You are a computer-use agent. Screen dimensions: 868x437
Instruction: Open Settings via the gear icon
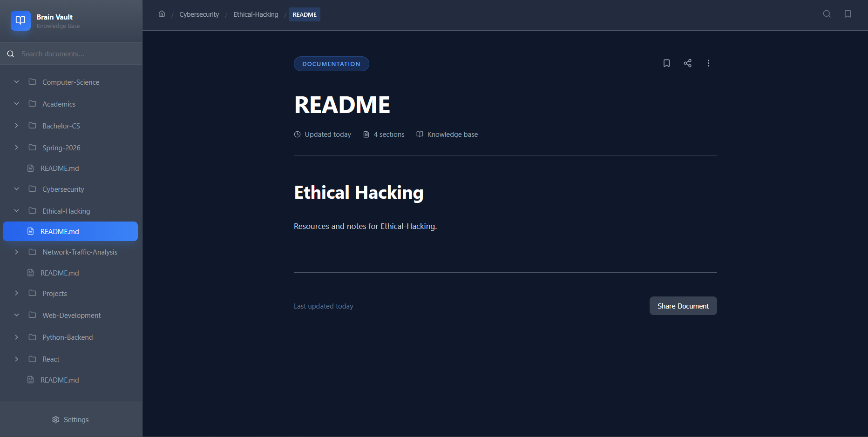pyautogui.click(x=56, y=420)
